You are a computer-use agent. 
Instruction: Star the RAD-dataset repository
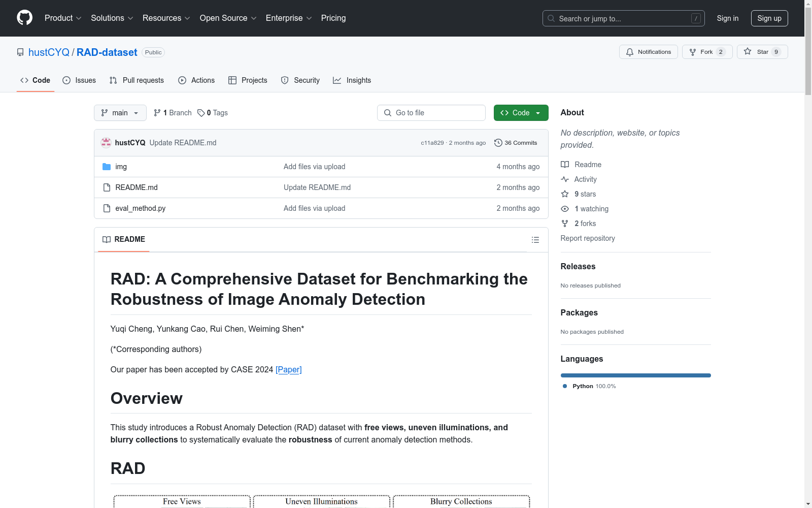pyautogui.click(x=762, y=52)
